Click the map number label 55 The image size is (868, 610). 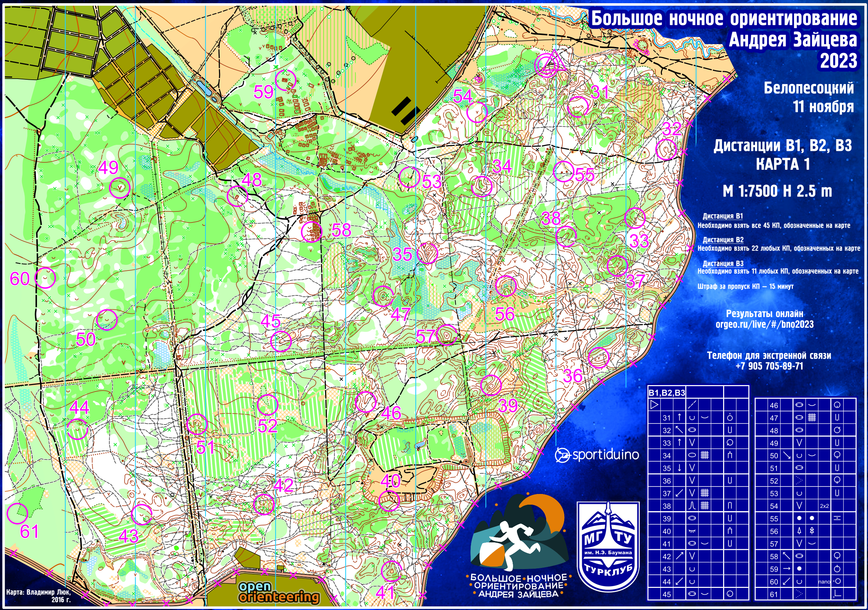click(585, 175)
